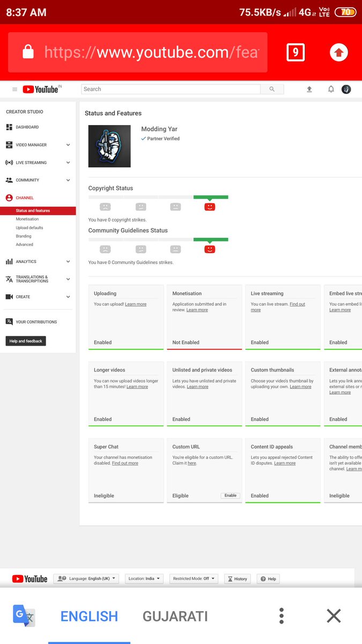Click the Creator Studio heading
362x644 pixels.
click(25, 112)
